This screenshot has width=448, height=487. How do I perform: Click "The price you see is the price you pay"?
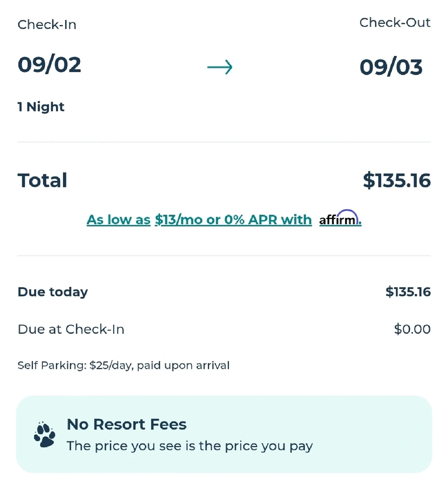[190, 446]
